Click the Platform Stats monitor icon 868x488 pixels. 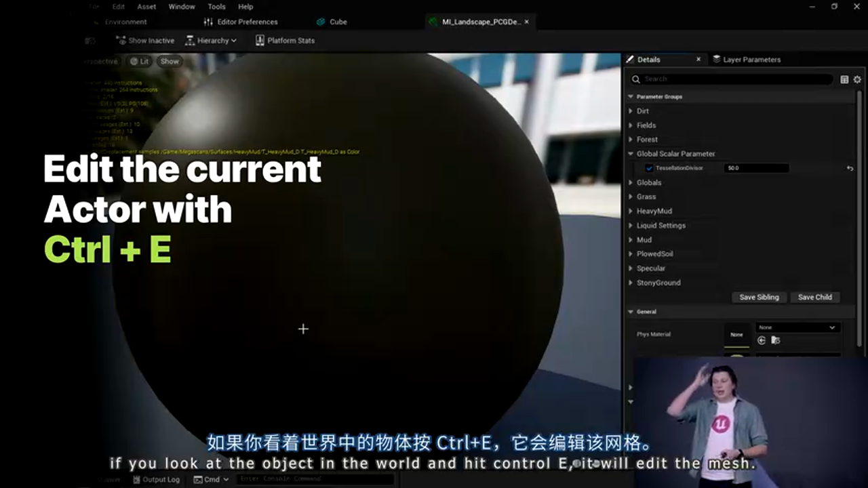point(260,40)
